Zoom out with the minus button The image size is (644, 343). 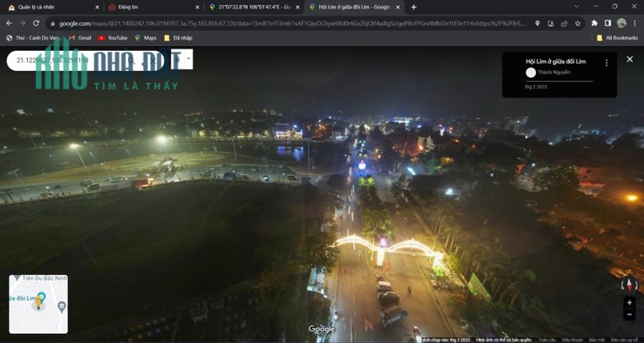coord(629,315)
